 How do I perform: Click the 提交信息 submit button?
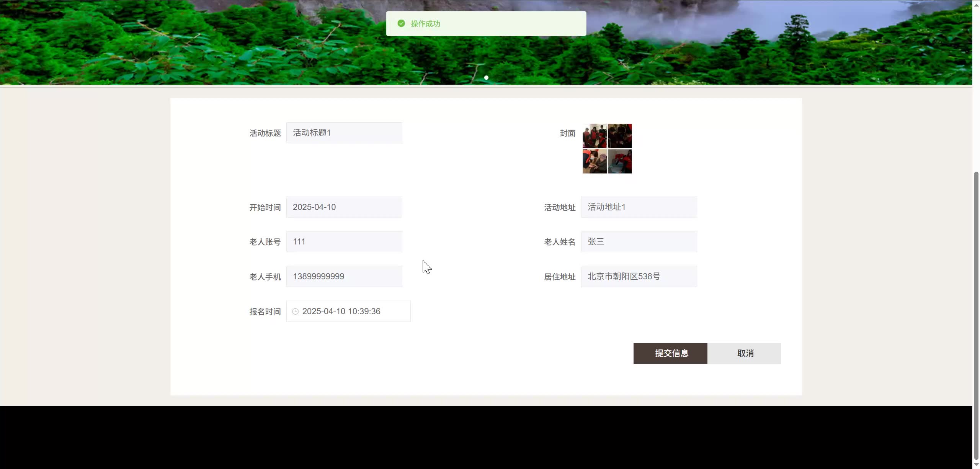pyautogui.click(x=670, y=353)
